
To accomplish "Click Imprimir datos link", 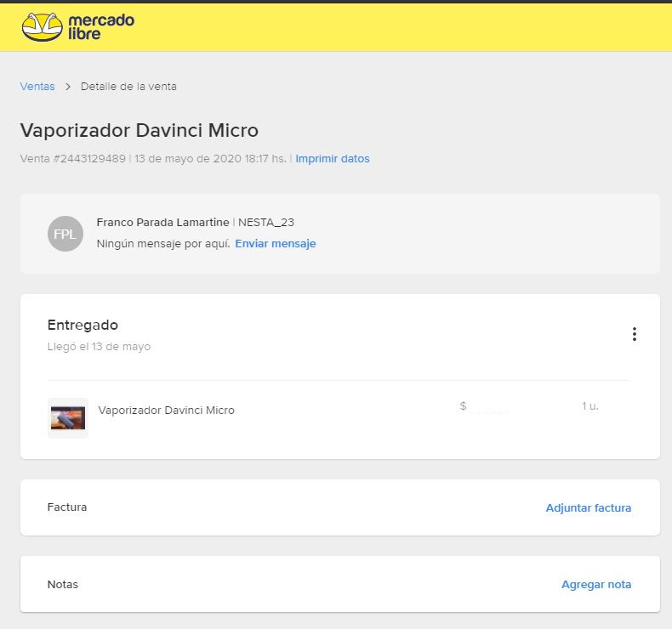I will pos(332,159).
